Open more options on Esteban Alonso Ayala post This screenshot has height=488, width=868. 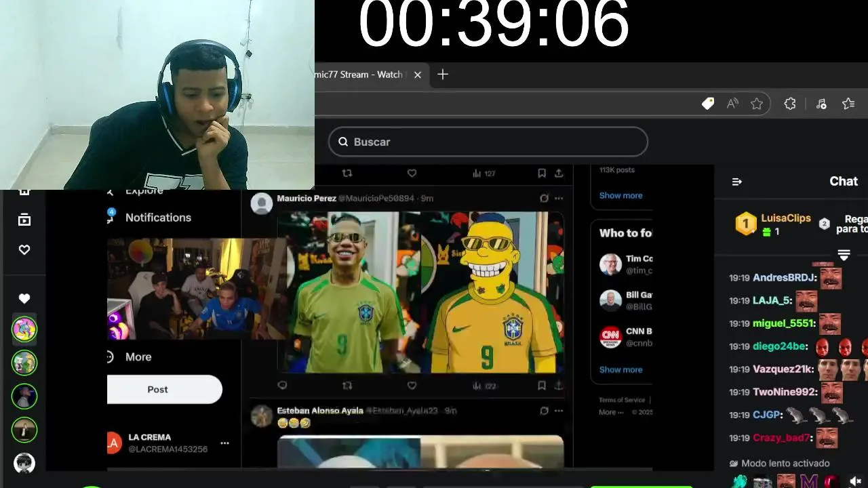[559, 411]
